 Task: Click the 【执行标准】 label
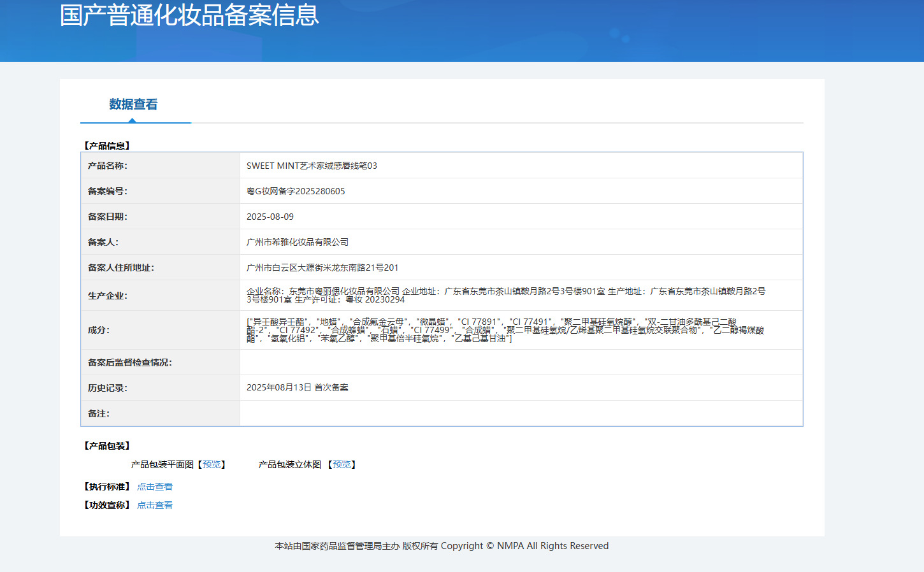[x=107, y=487]
